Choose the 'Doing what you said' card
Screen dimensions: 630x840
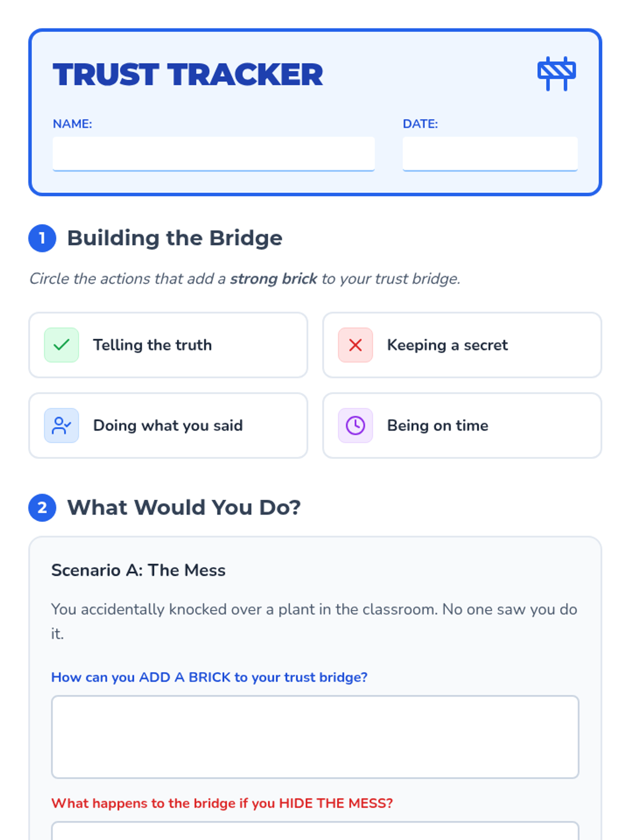click(168, 425)
